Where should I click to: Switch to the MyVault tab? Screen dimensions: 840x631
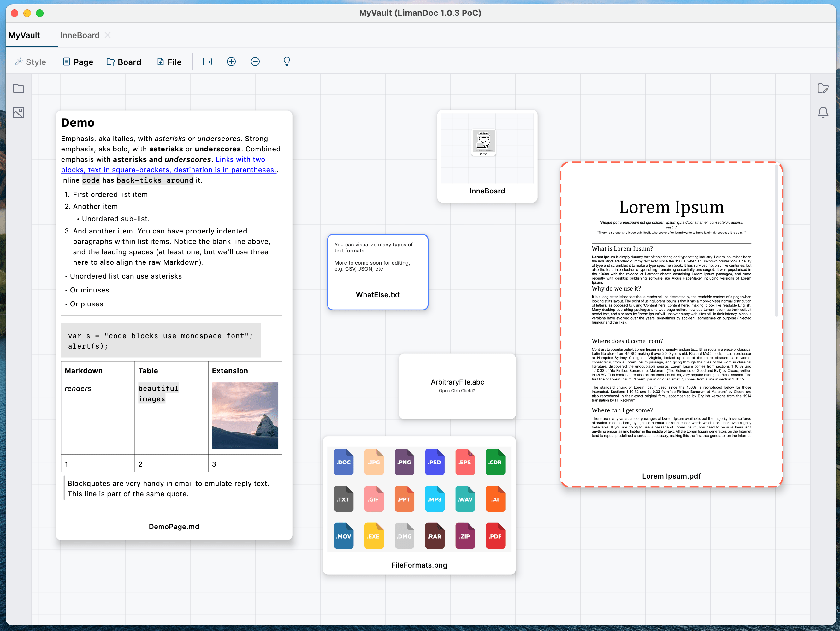[x=24, y=35]
